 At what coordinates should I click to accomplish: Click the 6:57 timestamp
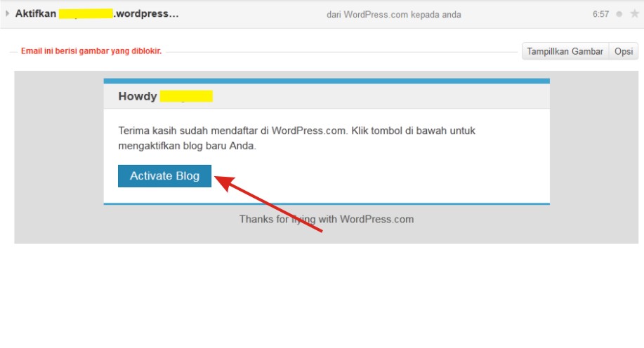[x=600, y=14]
